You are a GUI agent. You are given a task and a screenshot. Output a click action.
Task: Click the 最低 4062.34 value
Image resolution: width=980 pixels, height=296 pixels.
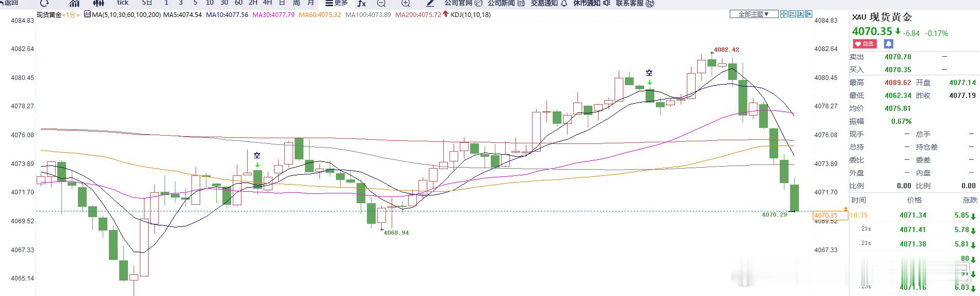(898, 95)
